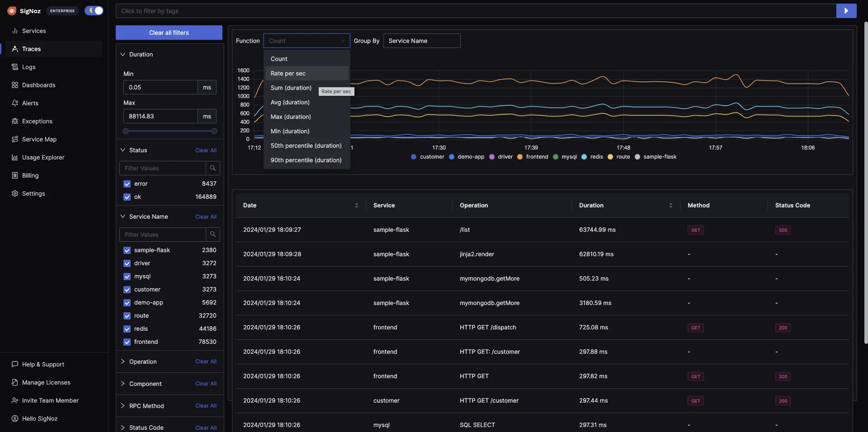This screenshot has width=868, height=432.
Task: Focus the tag filter search bar
Action: pos(476,11)
